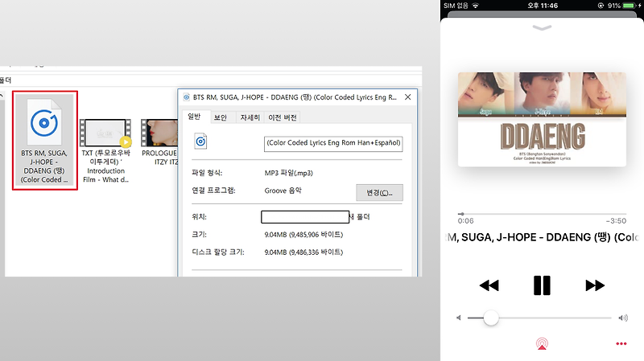Select the PROLOGUE ITZY video thumbnail

click(159, 133)
